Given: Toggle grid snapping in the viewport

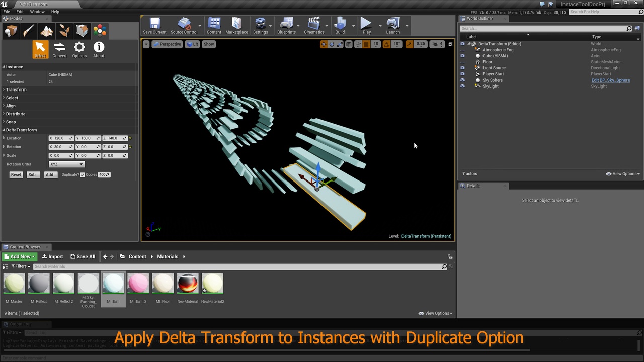Looking at the screenshot, I should (x=366, y=44).
